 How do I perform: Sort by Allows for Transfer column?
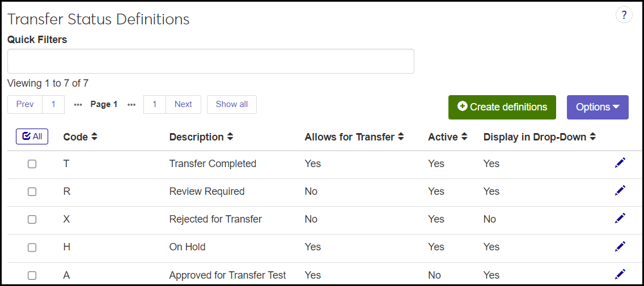coord(401,137)
